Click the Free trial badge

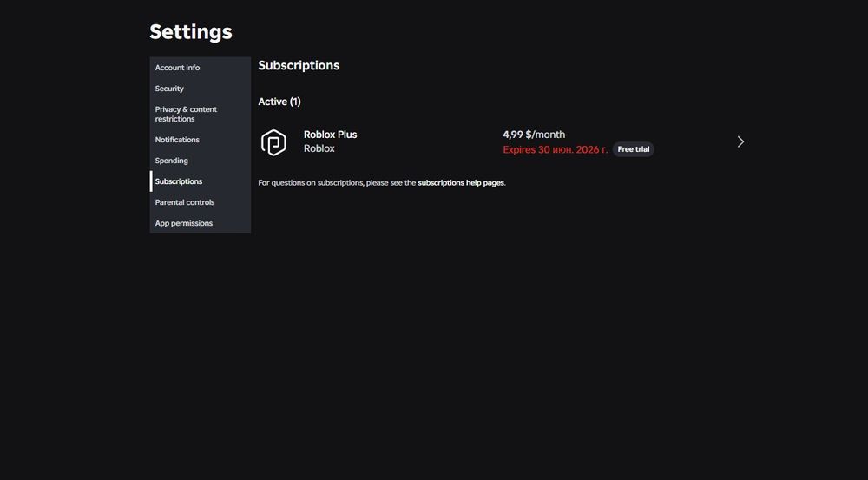tap(634, 149)
